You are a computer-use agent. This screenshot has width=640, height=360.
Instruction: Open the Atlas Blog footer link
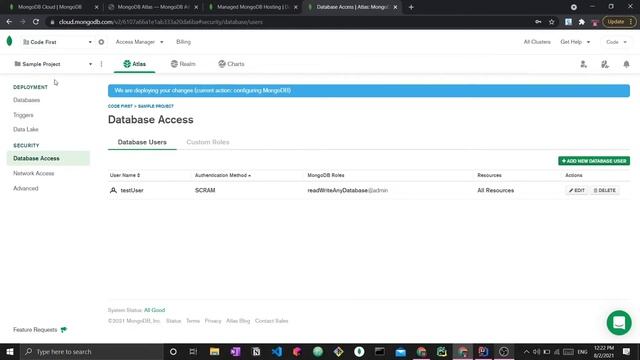pyautogui.click(x=238, y=321)
